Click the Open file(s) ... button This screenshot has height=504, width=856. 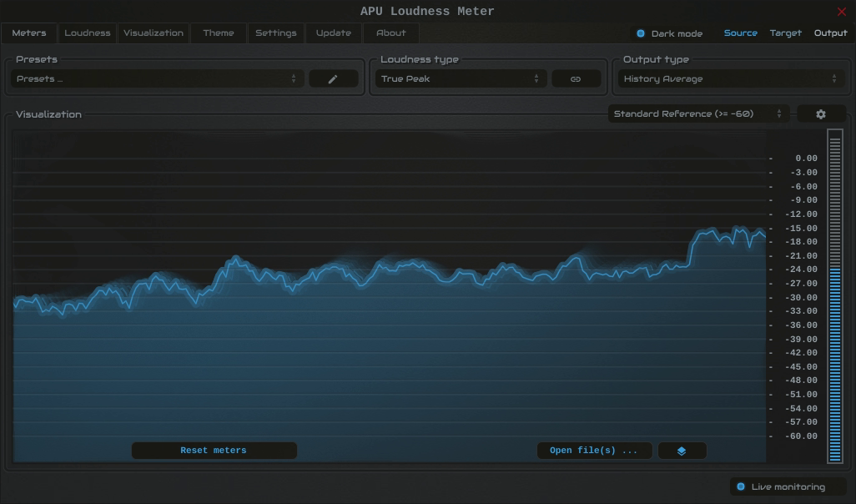pos(595,451)
